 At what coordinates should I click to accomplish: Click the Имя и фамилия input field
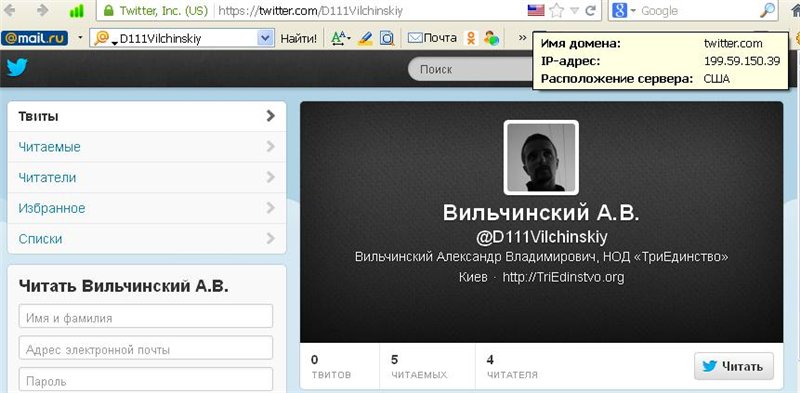pos(146,316)
